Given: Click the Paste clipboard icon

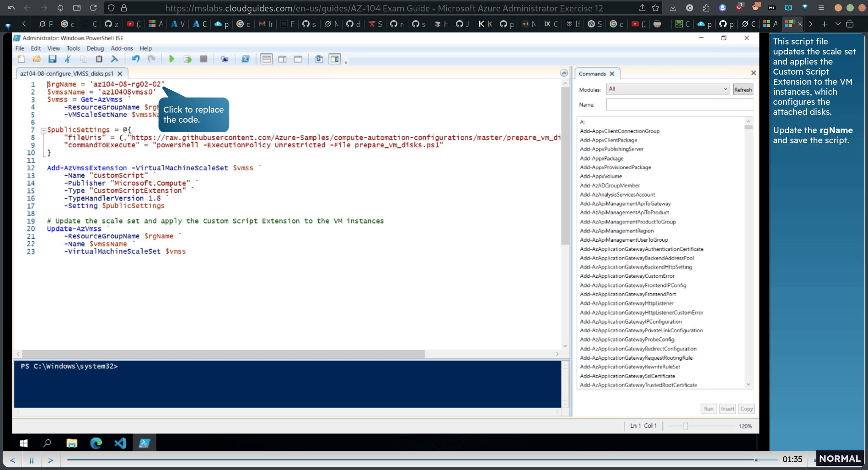Looking at the screenshot, I should tap(99, 59).
